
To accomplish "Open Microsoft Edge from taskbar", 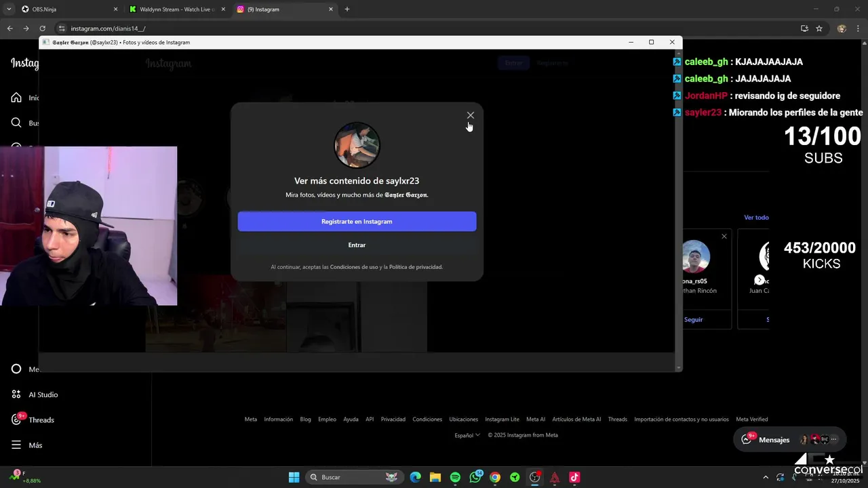I will tap(415, 477).
